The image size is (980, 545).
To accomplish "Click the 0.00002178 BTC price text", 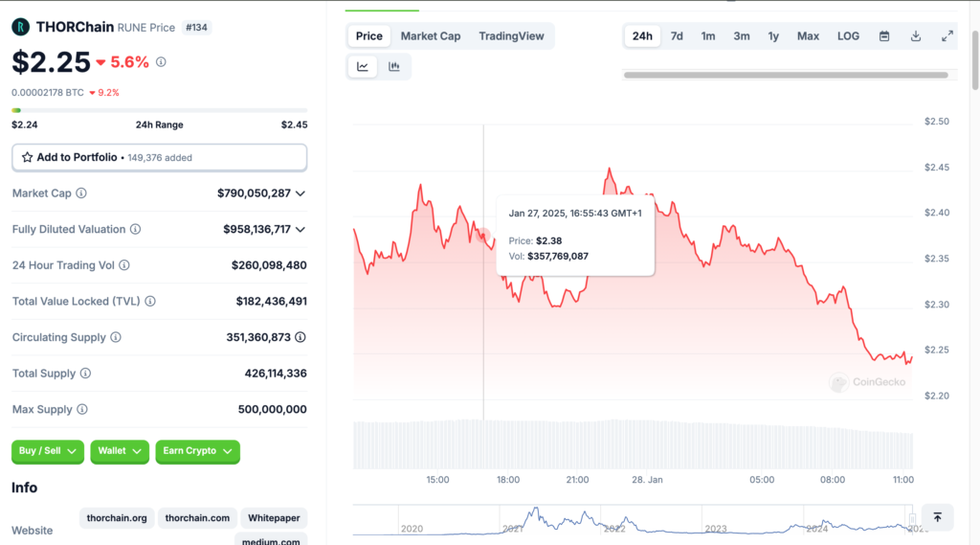I will point(48,93).
